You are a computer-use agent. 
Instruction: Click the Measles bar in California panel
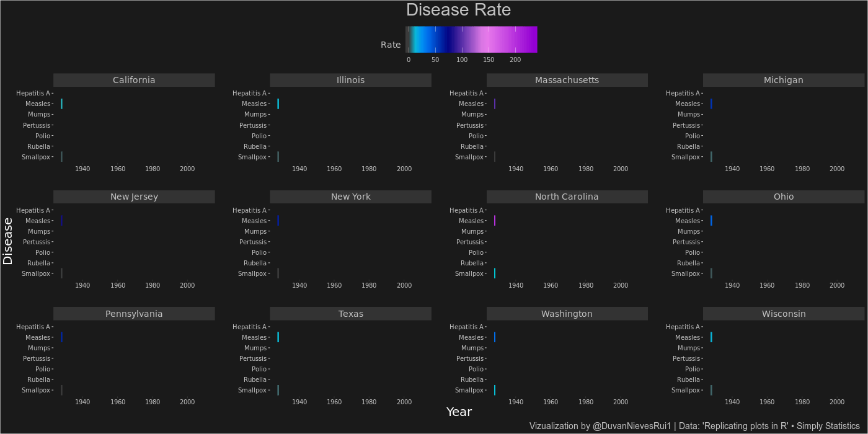point(61,104)
